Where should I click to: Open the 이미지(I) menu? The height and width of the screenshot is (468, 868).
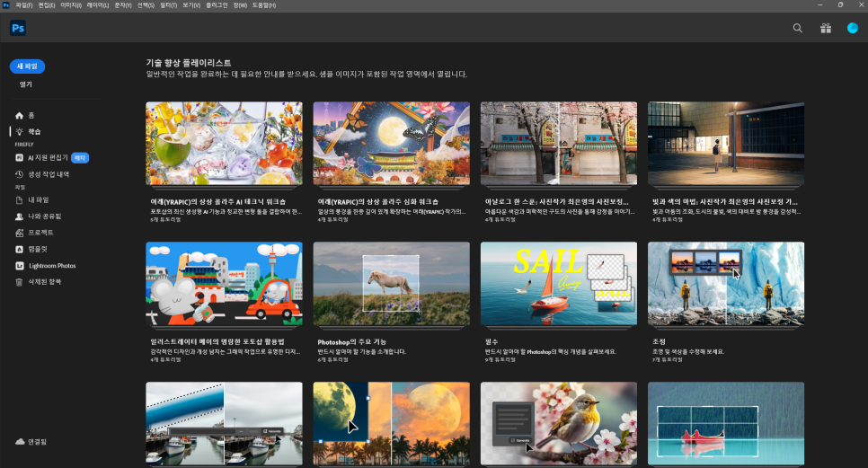pyautogui.click(x=71, y=5)
